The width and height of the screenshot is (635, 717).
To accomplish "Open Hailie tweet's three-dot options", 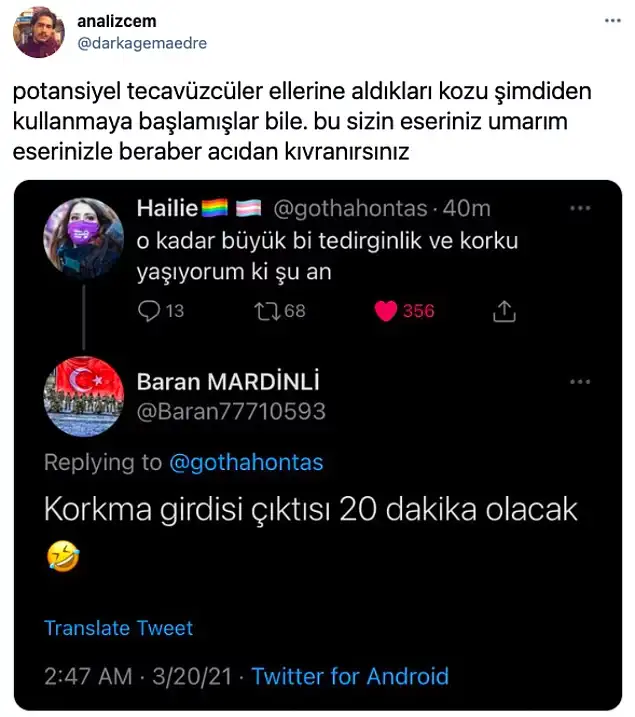I will (x=580, y=208).
